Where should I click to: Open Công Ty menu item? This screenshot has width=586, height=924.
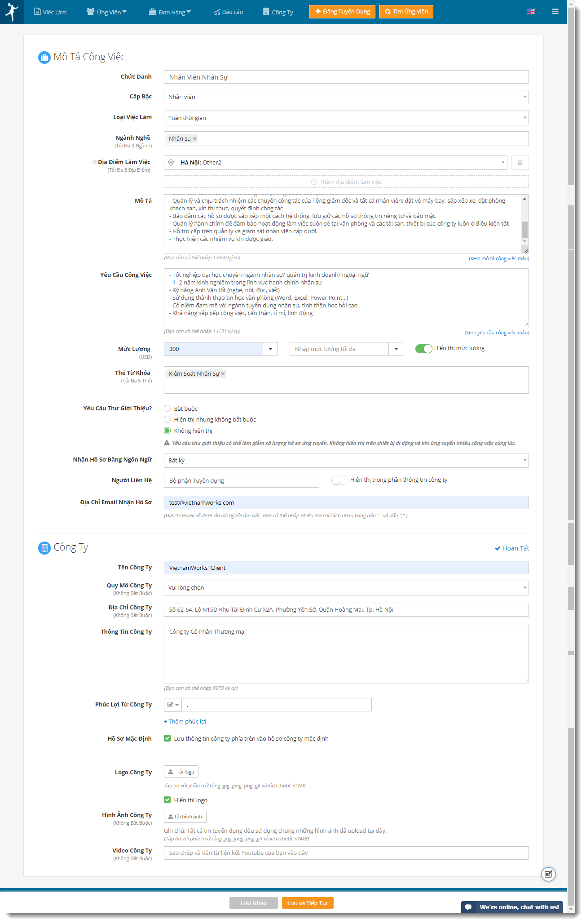(x=278, y=12)
